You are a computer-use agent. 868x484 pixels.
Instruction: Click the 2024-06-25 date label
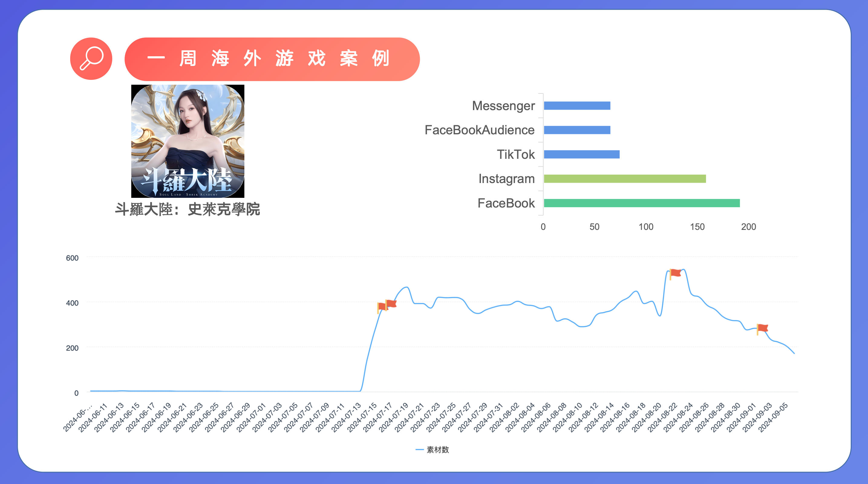[204, 418]
